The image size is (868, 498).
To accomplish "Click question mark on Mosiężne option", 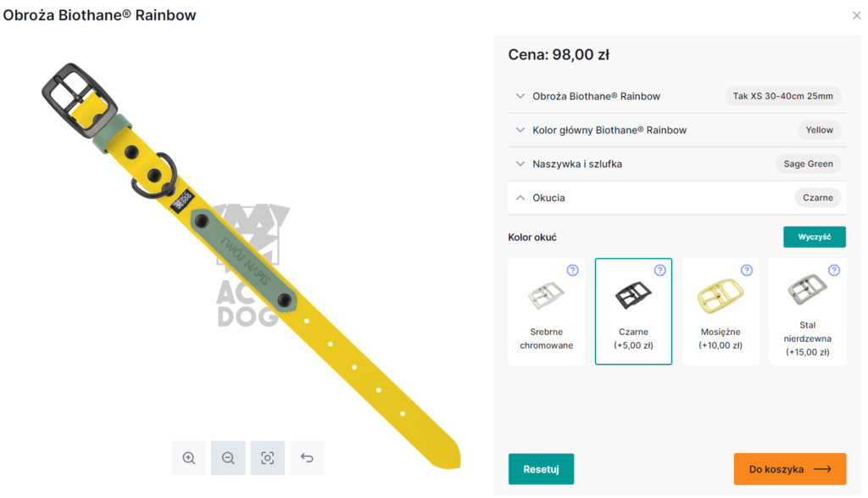I will click(747, 271).
